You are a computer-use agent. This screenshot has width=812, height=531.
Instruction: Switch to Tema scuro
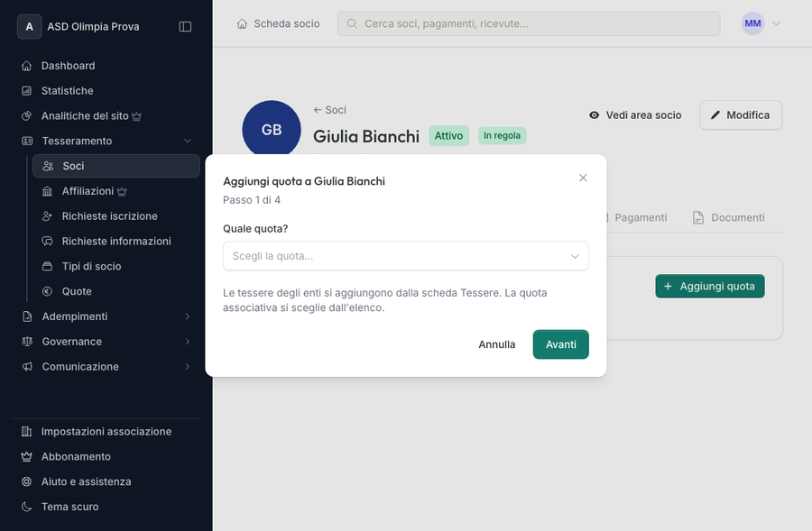[x=106, y=507]
